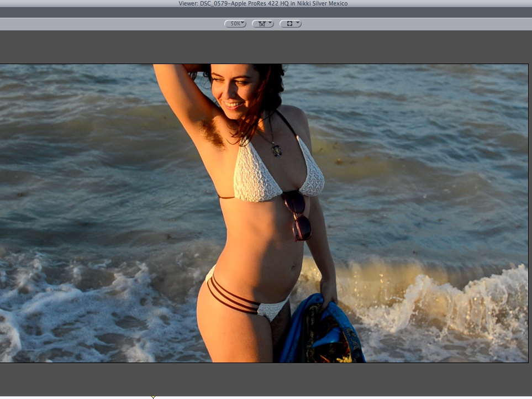532x399 pixels.
Task: Open the playhead sync pop-up menu
Action: click(262, 24)
